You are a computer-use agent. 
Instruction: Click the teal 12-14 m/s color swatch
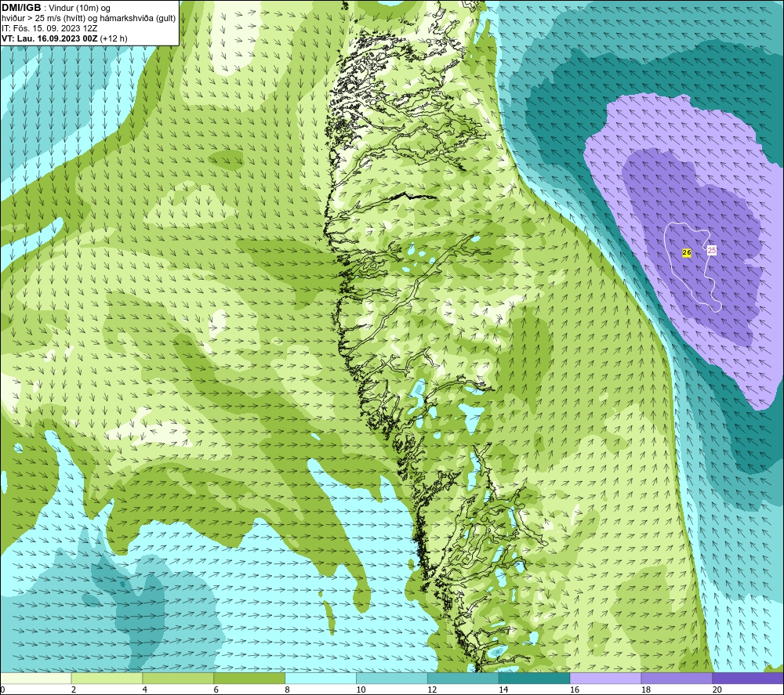coord(463,679)
